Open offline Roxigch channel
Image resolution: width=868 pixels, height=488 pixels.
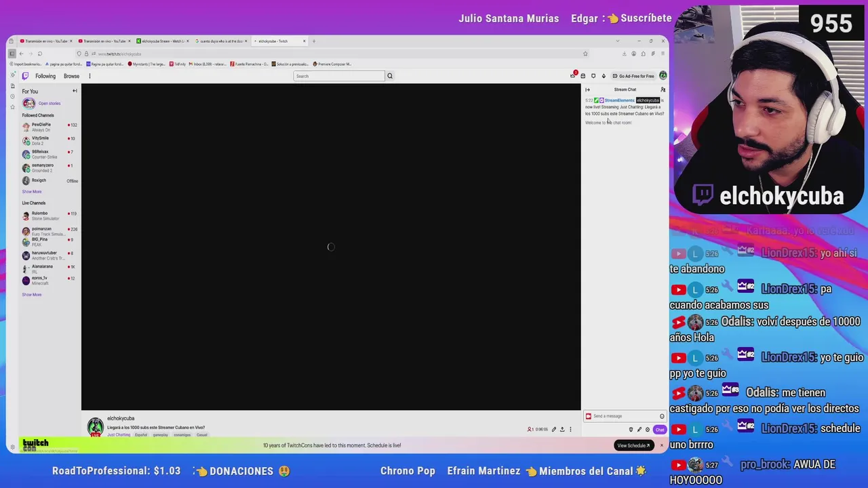click(x=50, y=180)
